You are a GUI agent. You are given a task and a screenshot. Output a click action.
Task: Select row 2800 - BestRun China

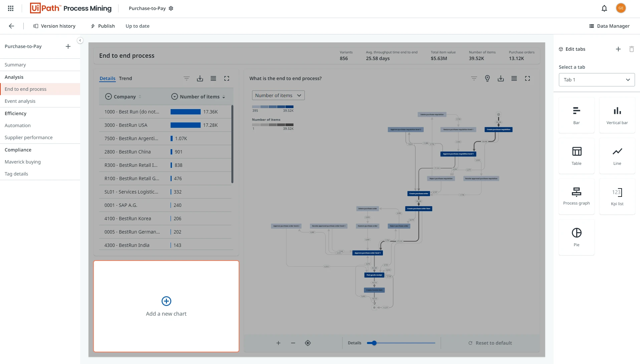coord(165,152)
